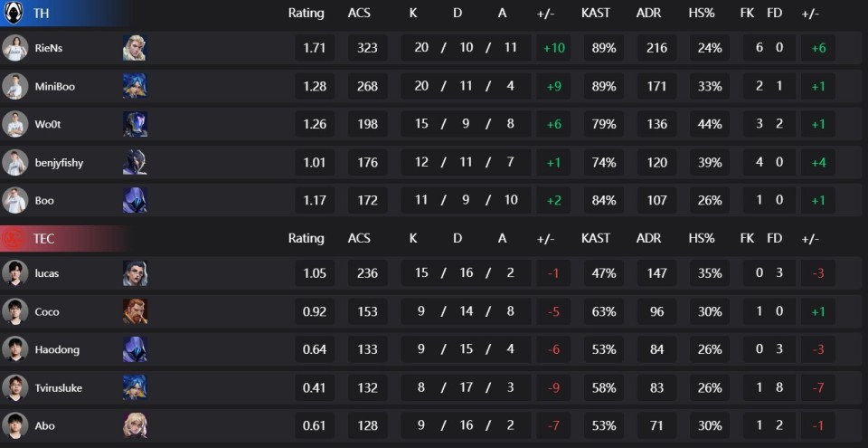The height and width of the screenshot is (448, 868).
Task: Open Tvirusluke player profile photo
Action: (x=15, y=387)
